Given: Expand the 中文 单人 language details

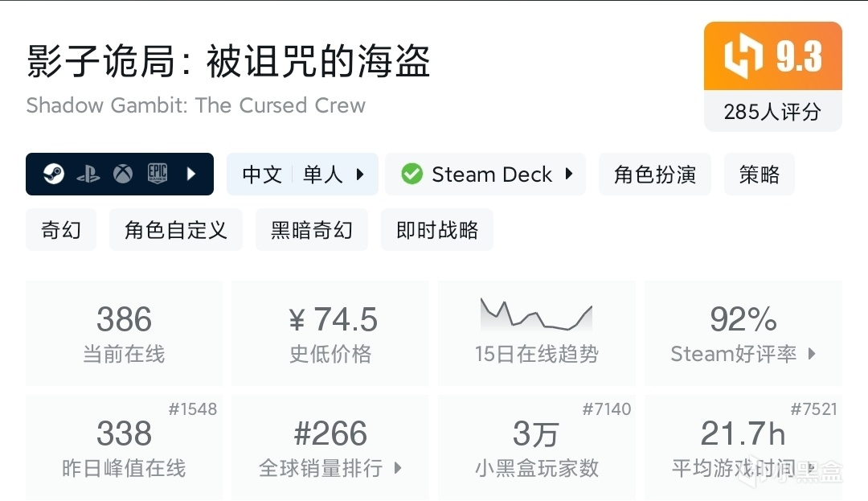Looking at the screenshot, I should 360,175.
